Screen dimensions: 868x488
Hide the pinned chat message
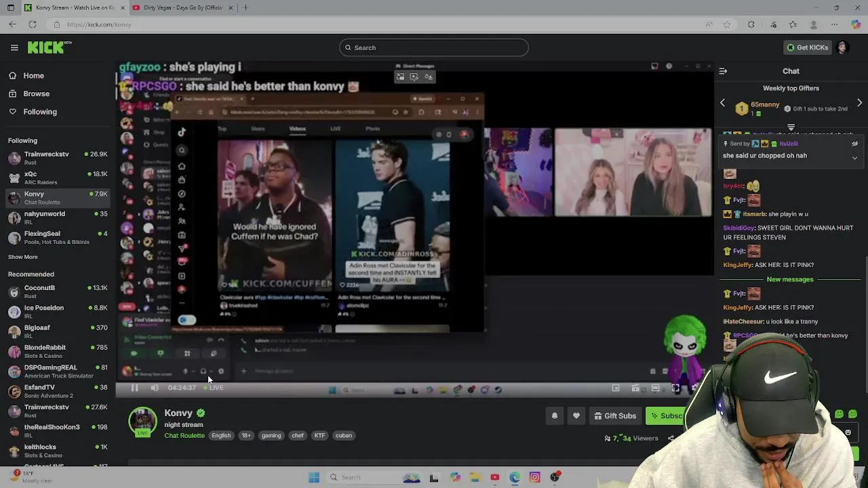pos(854,144)
